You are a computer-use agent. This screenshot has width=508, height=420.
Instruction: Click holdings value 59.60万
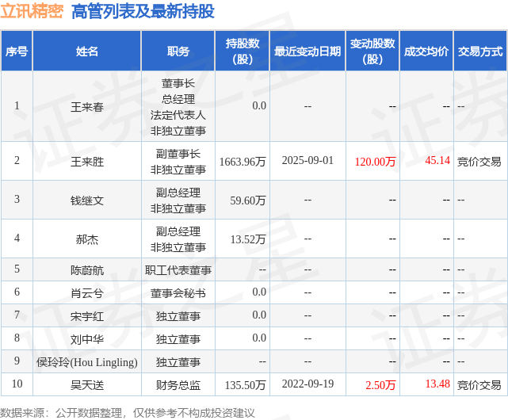248,200
